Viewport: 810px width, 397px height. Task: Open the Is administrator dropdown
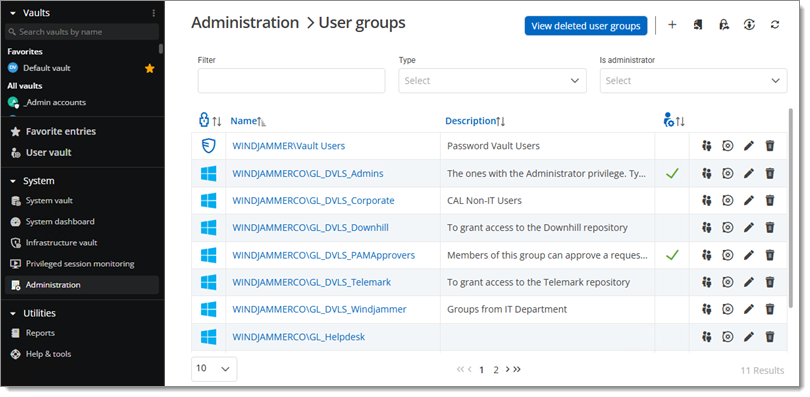click(x=693, y=81)
